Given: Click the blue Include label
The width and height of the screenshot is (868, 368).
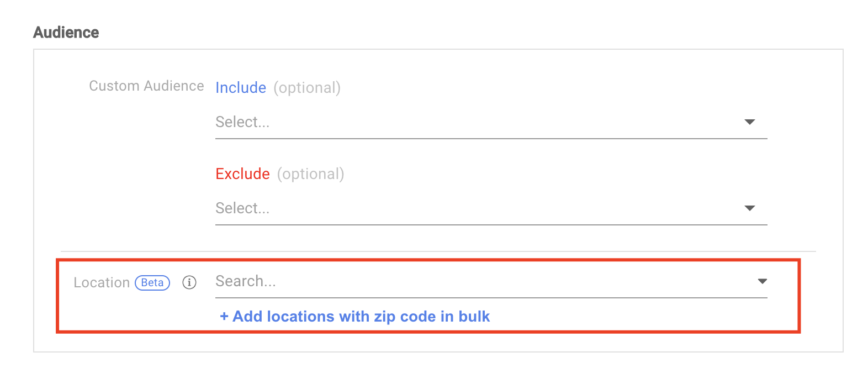Looking at the screenshot, I should [x=241, y=87].
